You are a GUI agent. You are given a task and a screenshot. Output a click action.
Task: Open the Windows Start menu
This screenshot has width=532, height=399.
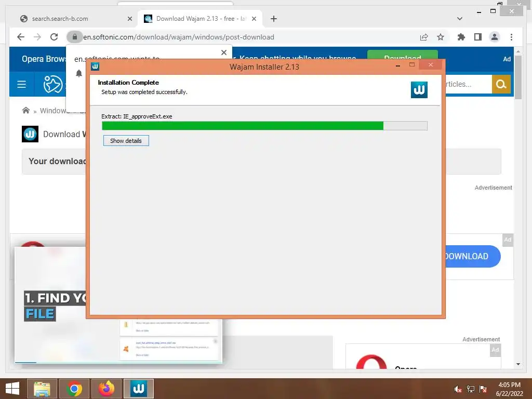12,389
